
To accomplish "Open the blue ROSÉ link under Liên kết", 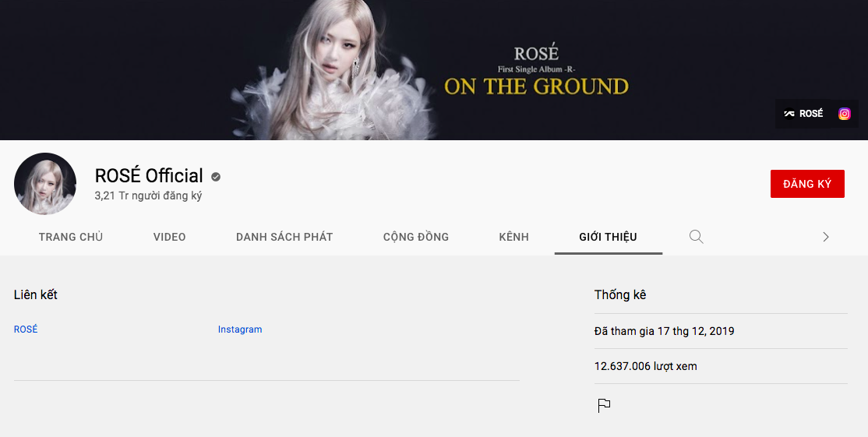I will pos(26,330).
